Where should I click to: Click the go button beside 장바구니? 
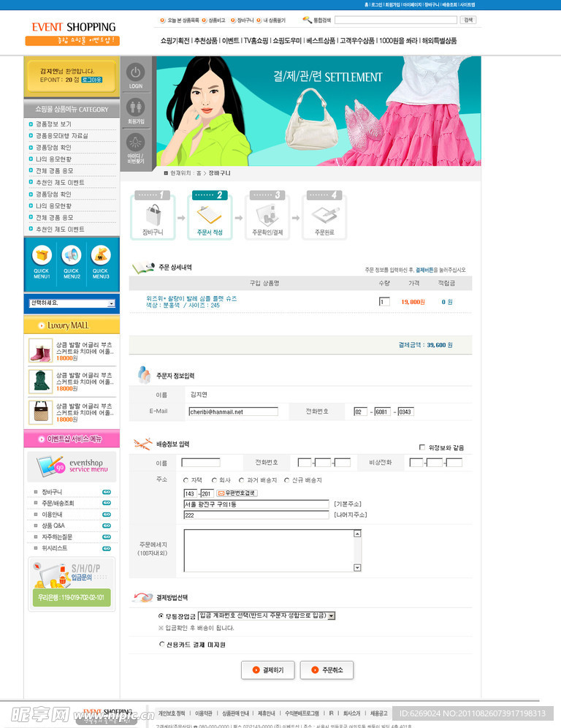[107, 492]
